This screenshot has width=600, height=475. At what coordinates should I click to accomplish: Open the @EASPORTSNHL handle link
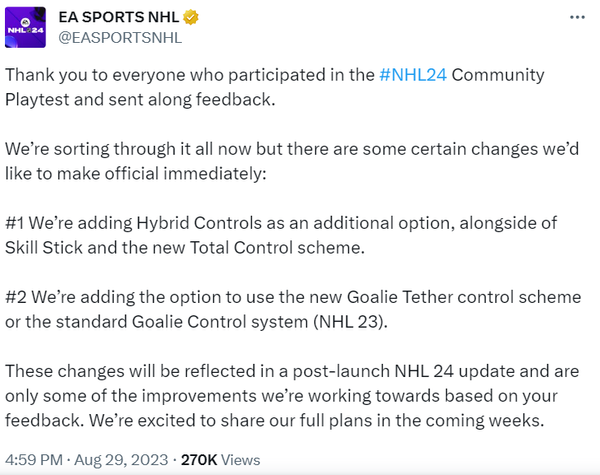[120, 38]
